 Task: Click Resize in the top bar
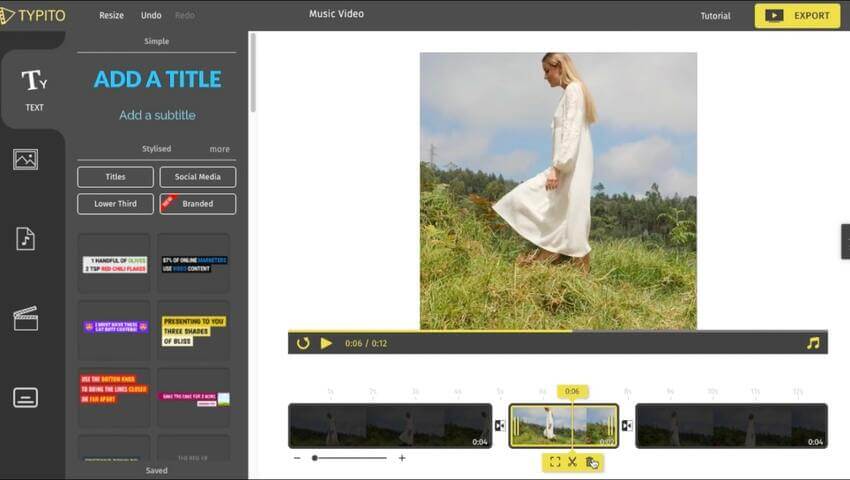point(111,15)
